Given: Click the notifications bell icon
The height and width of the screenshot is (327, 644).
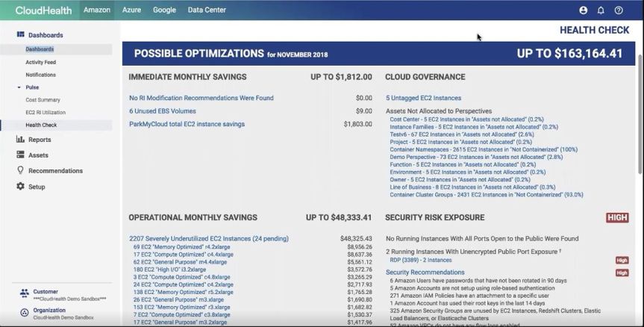Looking at the screenshot, I should coord(601,10).
